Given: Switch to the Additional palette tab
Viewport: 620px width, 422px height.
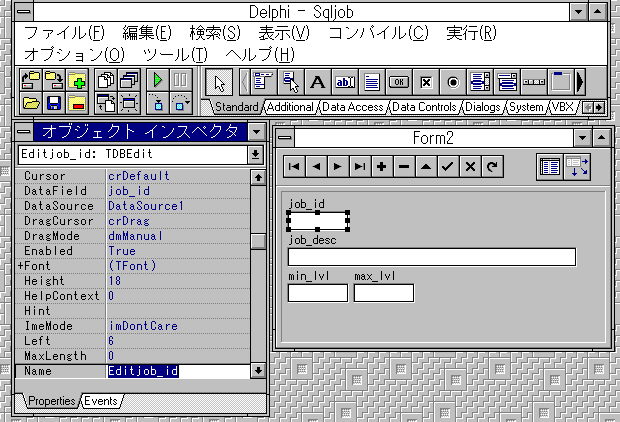Looking at the screenshot, I should [x=290, y=107].
